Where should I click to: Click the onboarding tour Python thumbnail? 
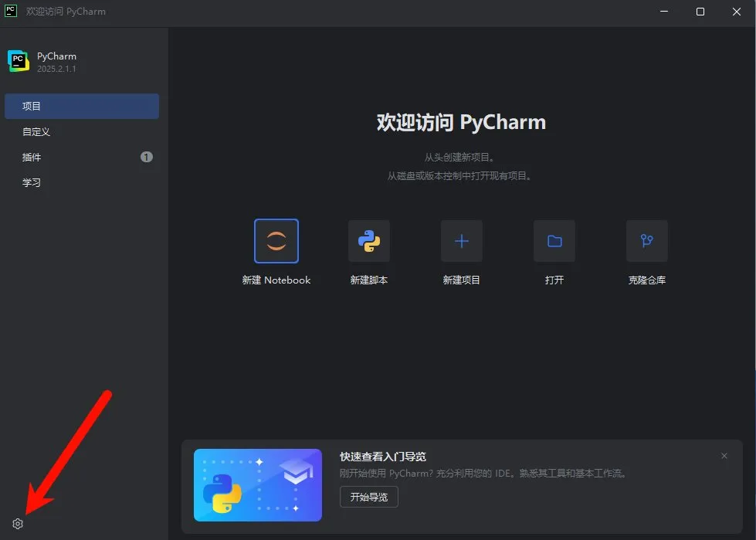click(258, 485)
